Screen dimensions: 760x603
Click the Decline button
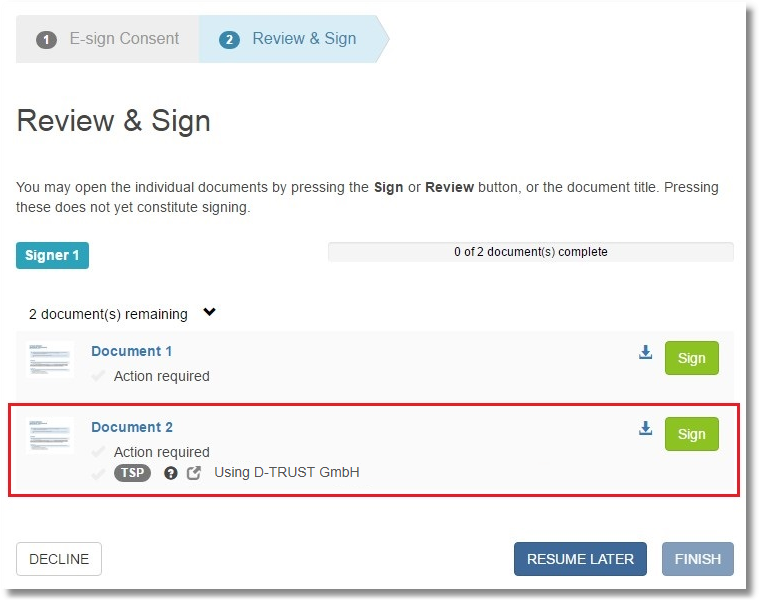point(59,559)
